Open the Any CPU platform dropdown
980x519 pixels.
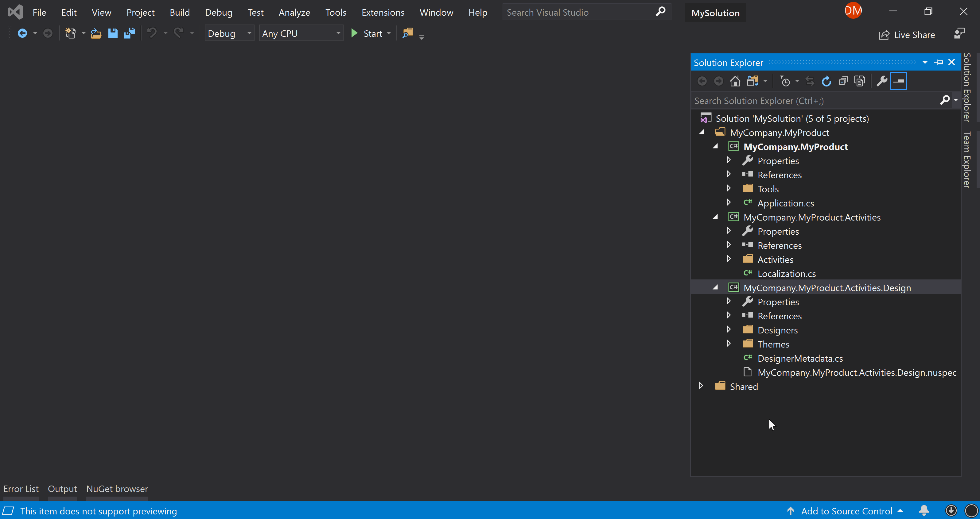pos(301,33)
